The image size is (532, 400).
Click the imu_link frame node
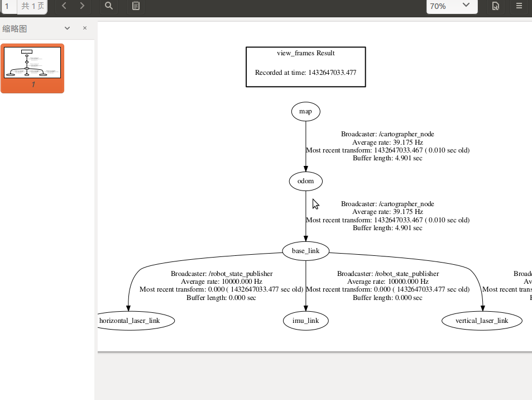point(306,321)
